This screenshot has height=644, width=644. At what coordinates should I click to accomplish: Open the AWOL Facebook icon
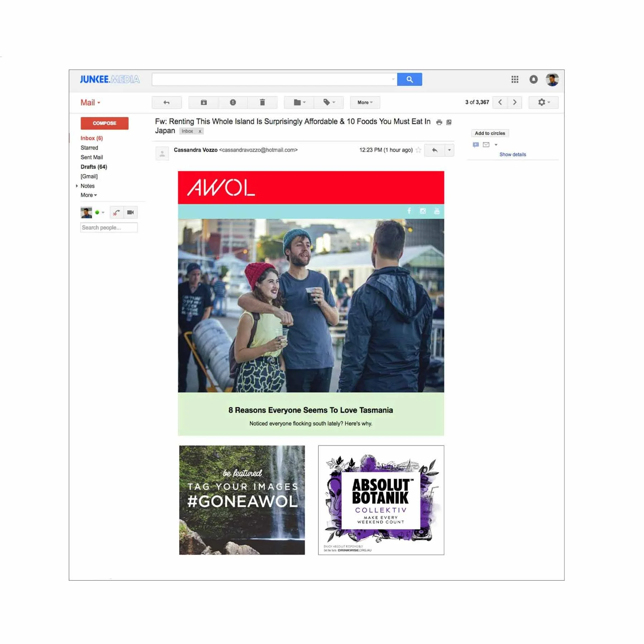409,211
